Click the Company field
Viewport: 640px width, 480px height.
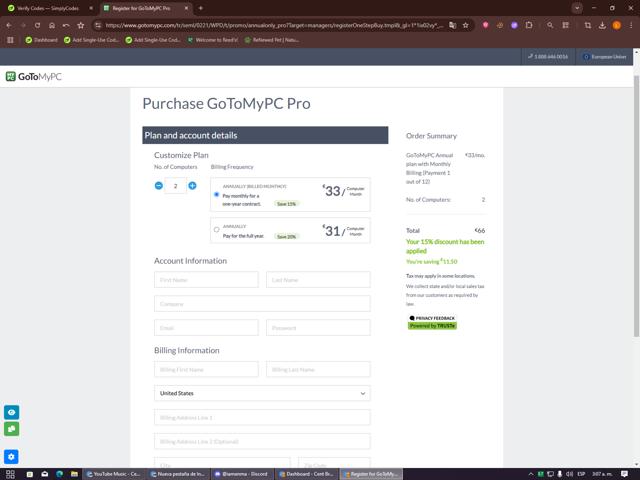coord(262,304)
